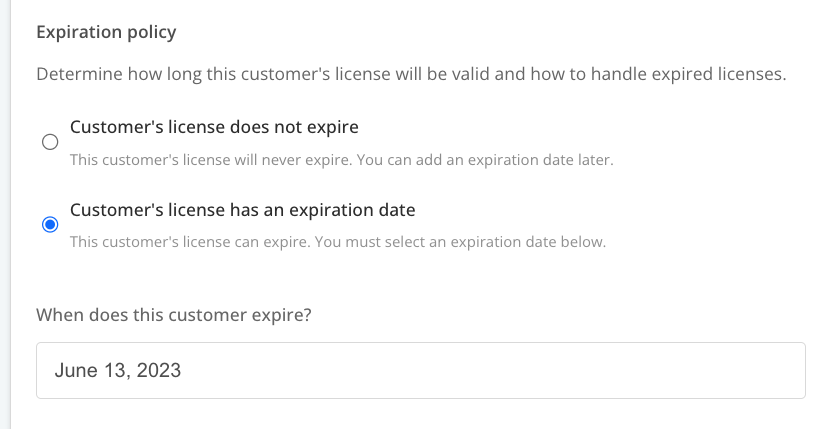
Task: Click "Customer's license does not expire" label
Action: tap(214, 127)
